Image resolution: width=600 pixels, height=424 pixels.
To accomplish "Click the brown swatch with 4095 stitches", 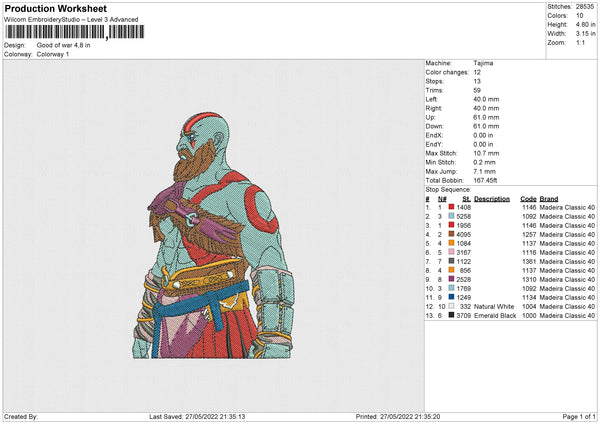I will click(x=452, y=235).
